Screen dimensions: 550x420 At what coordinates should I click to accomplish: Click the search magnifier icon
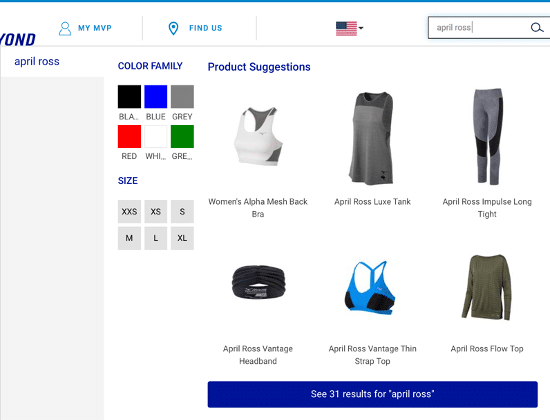537,28
